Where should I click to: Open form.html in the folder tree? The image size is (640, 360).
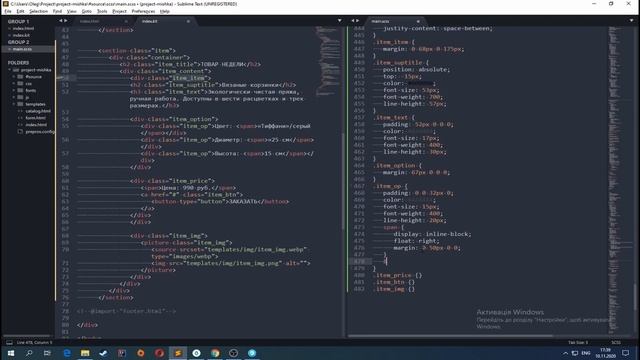[36, 118]
